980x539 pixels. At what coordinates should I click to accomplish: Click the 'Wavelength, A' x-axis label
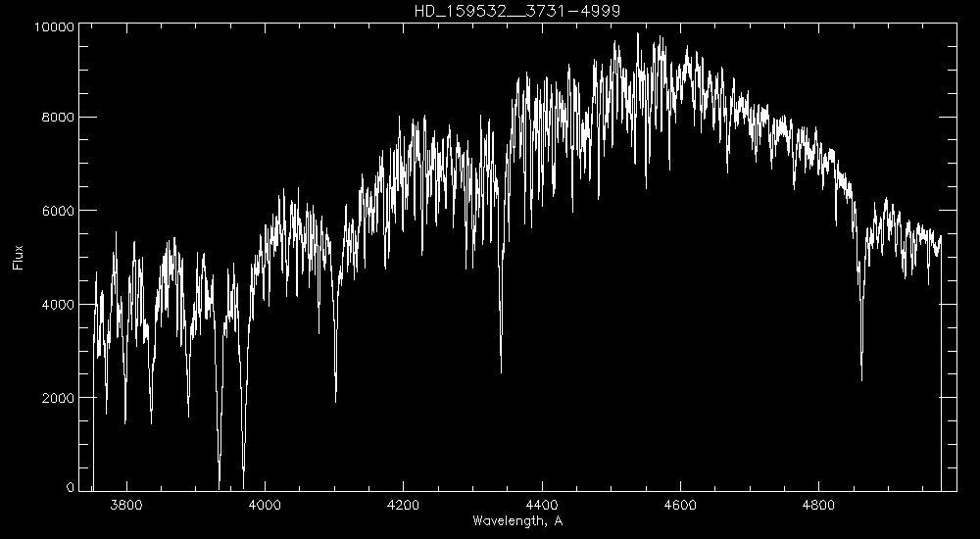coord(517,520)
